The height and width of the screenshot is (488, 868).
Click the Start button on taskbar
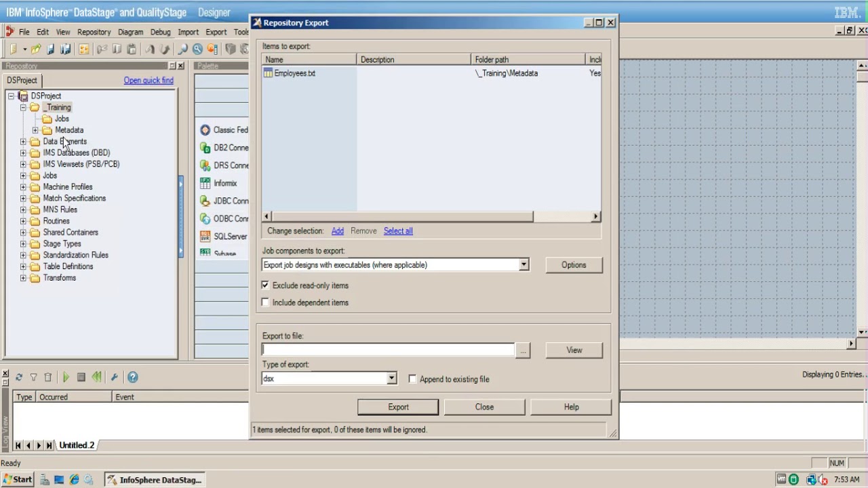[17, 480]
